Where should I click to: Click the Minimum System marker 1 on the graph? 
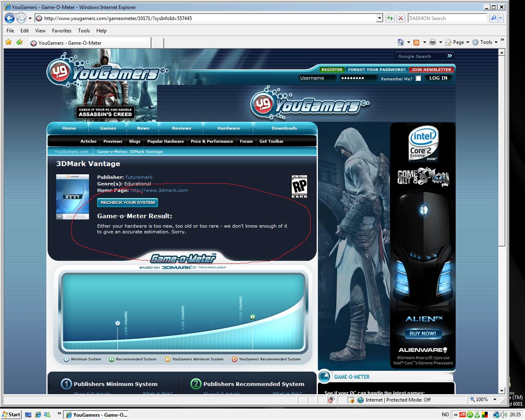[x=118, y=324]
